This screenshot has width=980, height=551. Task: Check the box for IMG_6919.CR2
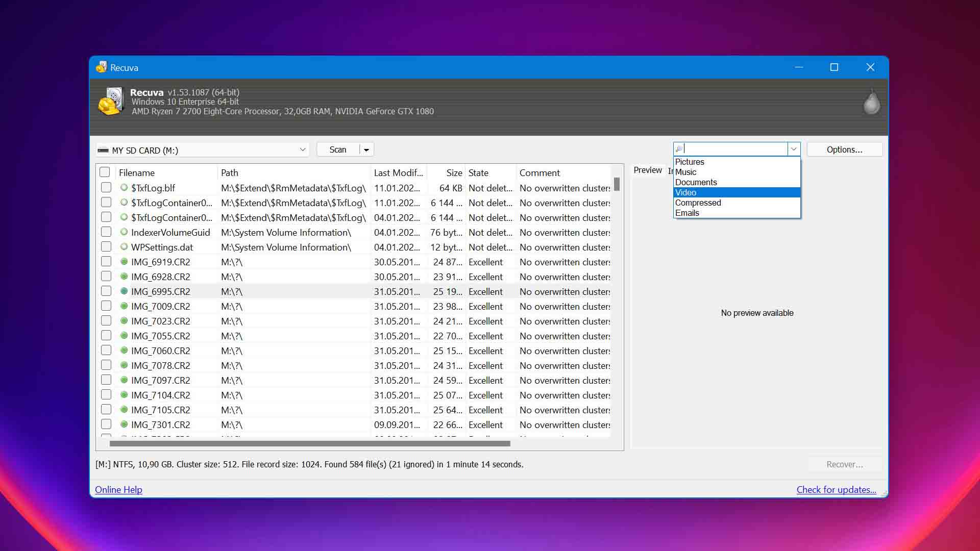pos(106,261)
